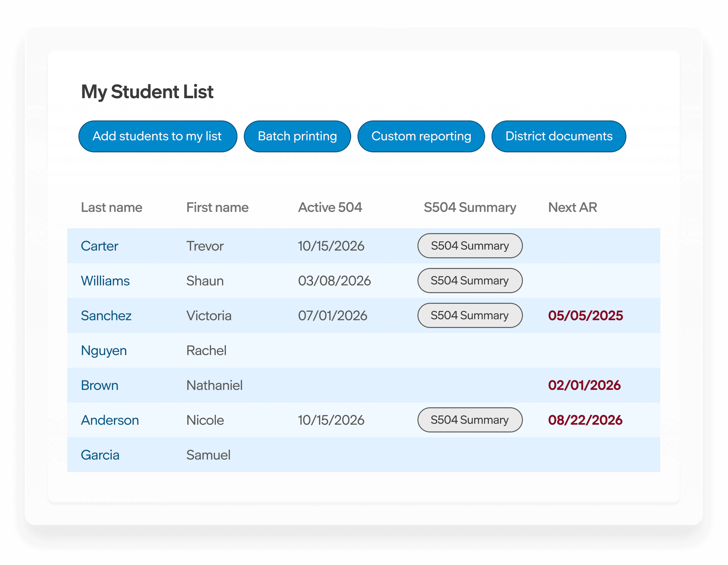This screenshot has height=565, width=728.
Task: Click the First name column header
Action: tap(217, 207)
